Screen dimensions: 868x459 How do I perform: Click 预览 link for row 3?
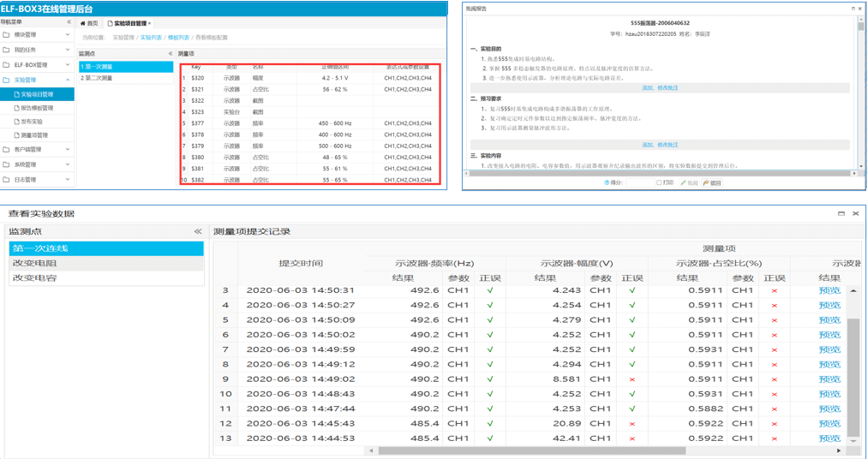[x=829, y=290]
